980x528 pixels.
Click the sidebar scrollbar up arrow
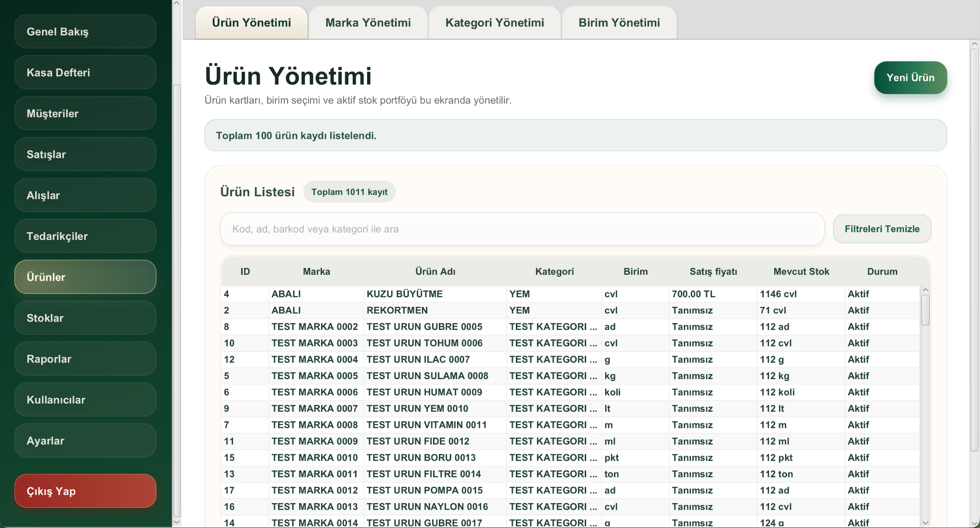tap(177, 3)
